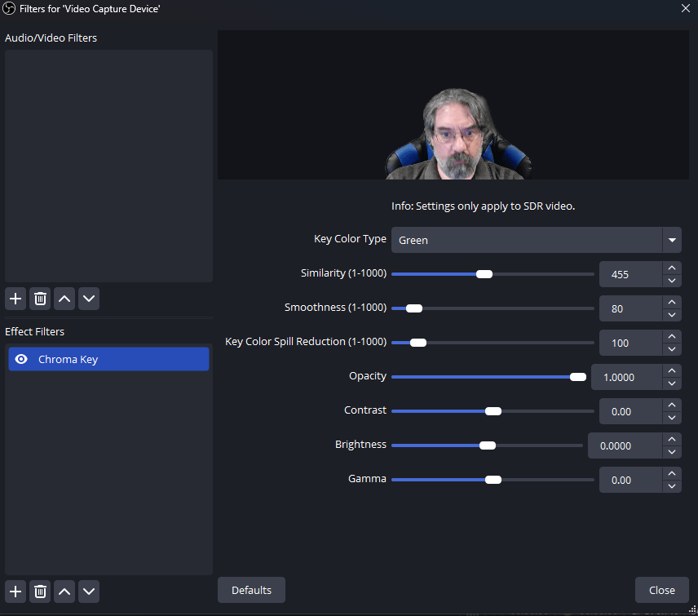The height and width of the screenshot is (616, 698).
Task: Increase Similarity value with up arrow
Action: coord(671,268)
